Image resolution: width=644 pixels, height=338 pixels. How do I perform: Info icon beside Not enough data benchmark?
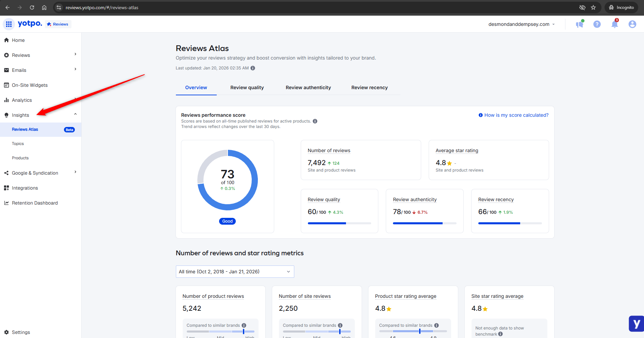[500, 334]
